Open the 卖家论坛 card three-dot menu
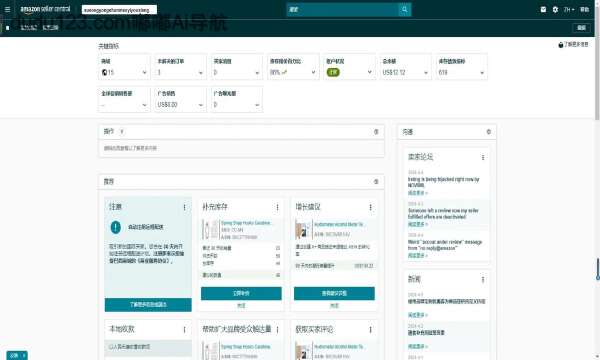Screen dimensions: 600x360 coord(483,157)
